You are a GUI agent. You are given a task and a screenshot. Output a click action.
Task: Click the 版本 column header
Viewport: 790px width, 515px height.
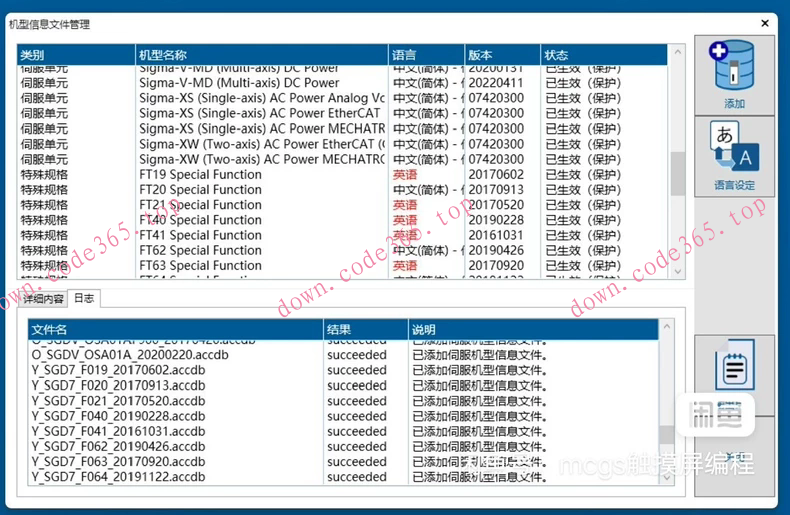pyautogui.click(x=502, y=55)
